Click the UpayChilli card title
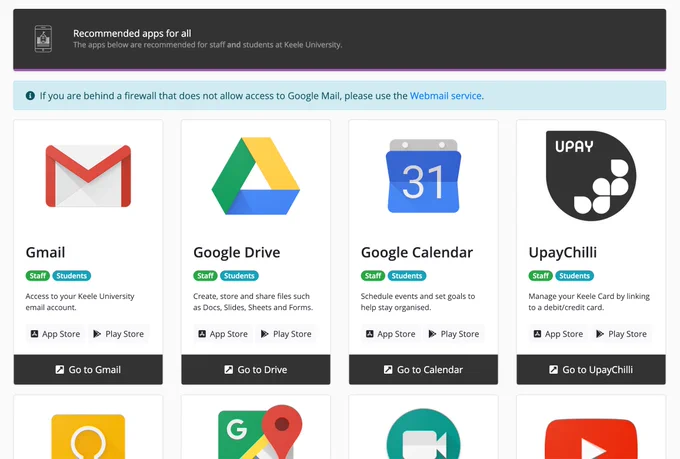 pos(562,252)
